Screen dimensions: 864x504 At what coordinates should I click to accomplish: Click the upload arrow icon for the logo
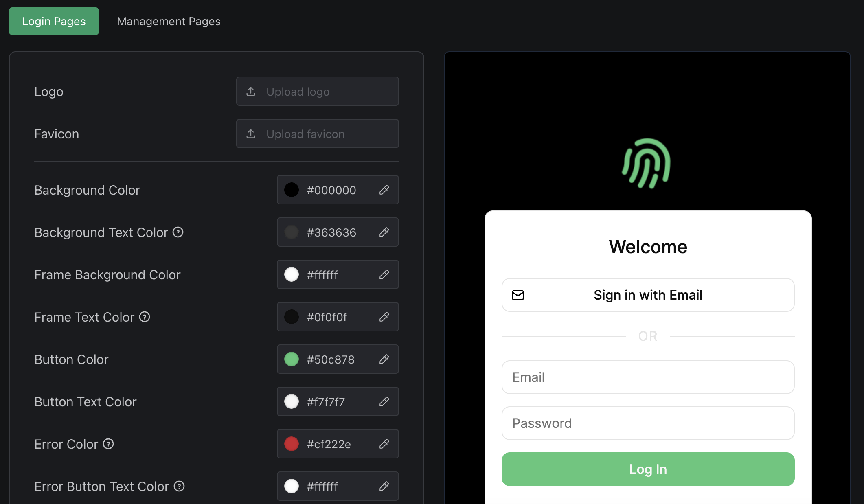coord(251,91)
